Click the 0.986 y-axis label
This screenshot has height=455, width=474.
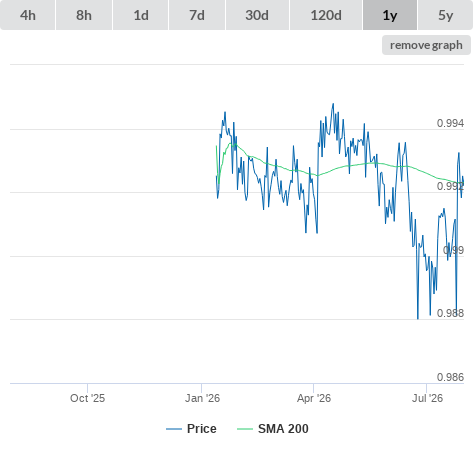pyautogui.click(x=450, y=377)
